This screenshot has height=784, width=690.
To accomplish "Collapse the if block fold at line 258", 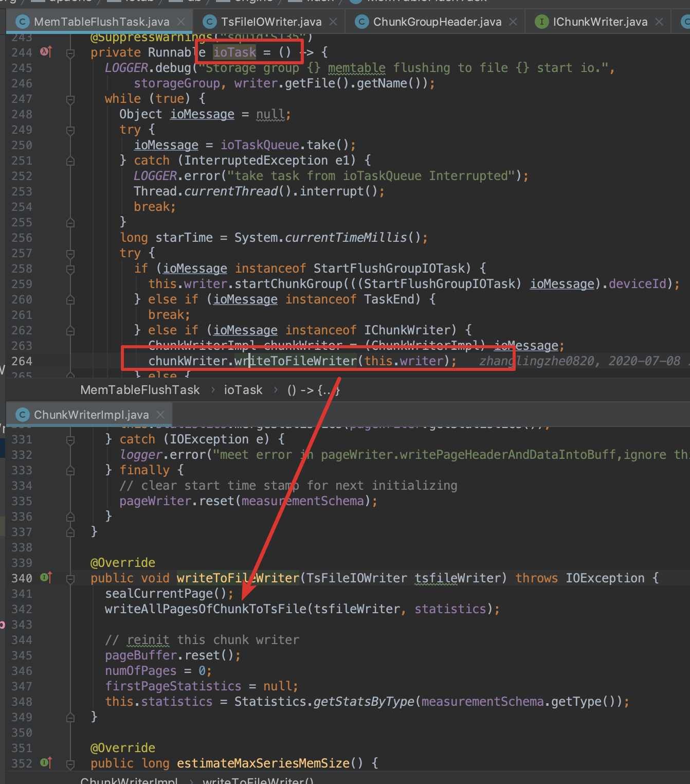I will 70,269.
